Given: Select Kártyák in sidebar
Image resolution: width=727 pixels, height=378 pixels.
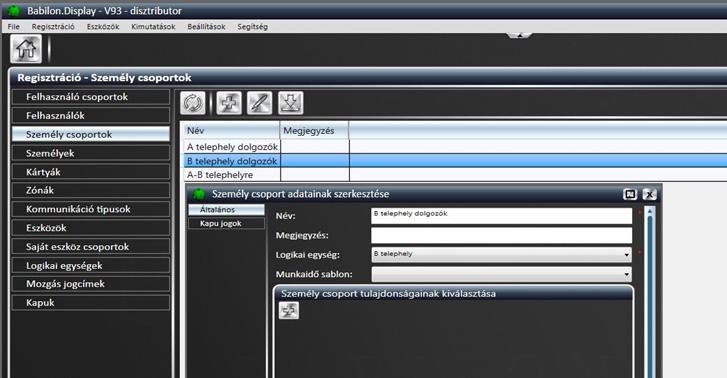Looking at the screenshot, I should (x=91, y=172).
